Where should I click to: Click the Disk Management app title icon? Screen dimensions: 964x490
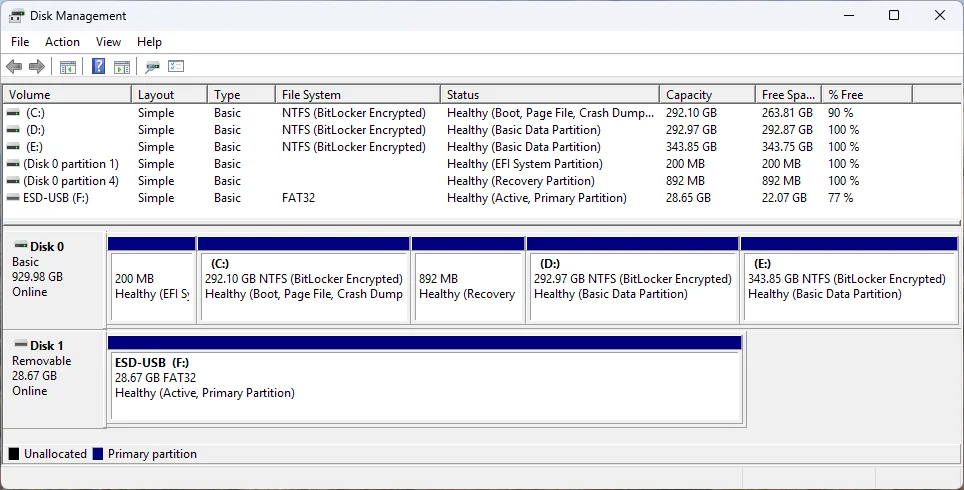17,16
